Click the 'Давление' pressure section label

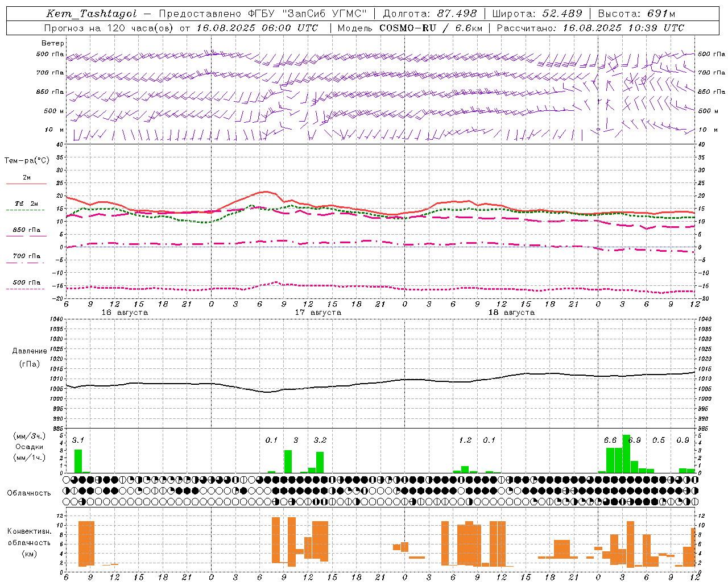[30, 351]
